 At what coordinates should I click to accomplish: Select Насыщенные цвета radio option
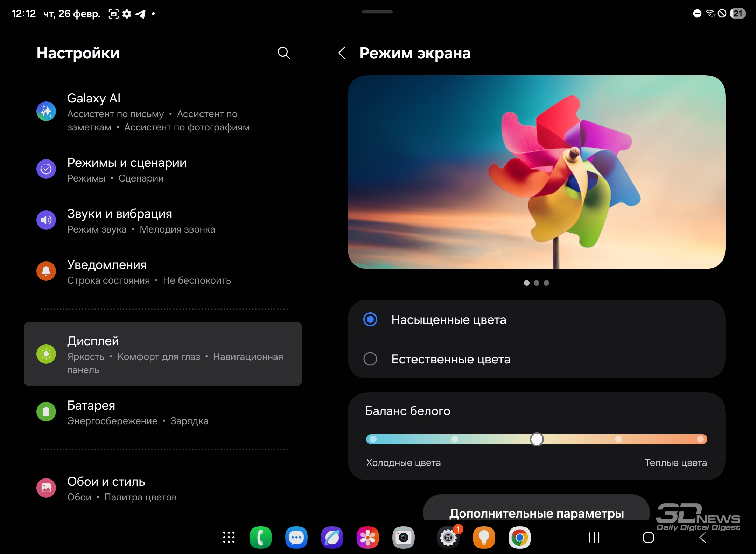pos(370,319)
